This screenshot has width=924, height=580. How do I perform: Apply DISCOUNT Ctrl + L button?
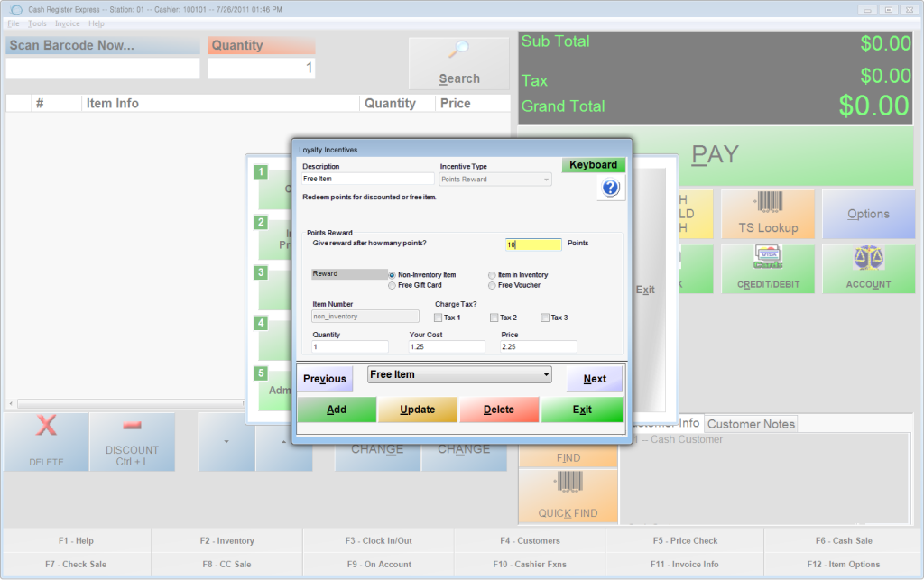point(132,442)
